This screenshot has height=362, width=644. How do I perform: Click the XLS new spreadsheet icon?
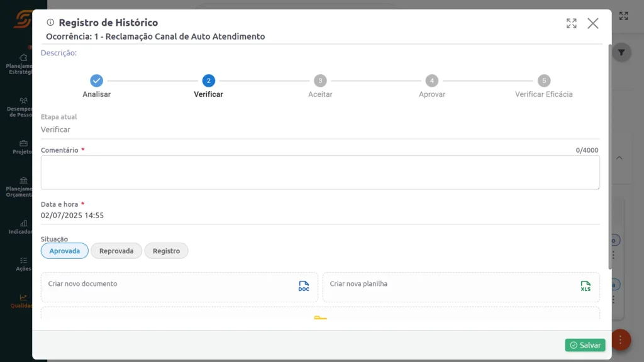[586, 286]
